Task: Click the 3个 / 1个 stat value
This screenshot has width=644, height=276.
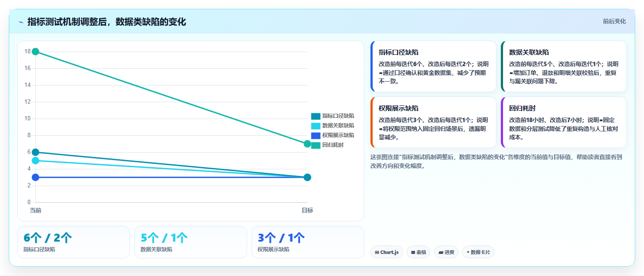Action: 281,238
